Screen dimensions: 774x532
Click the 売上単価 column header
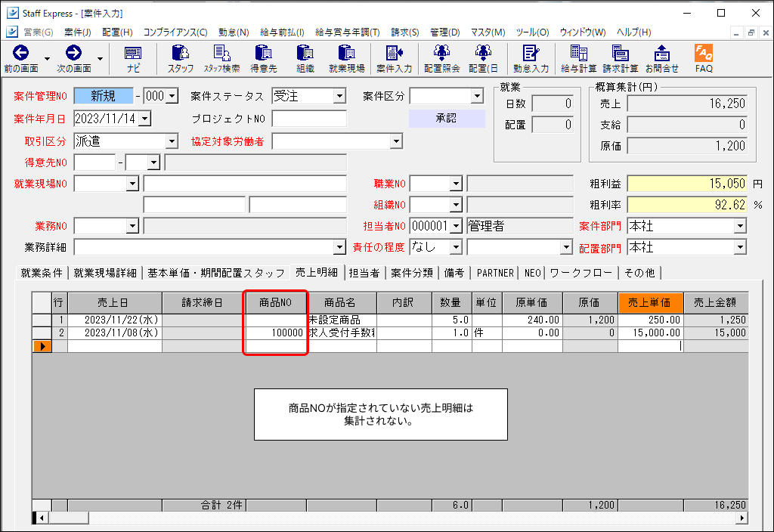coord(651,302)
